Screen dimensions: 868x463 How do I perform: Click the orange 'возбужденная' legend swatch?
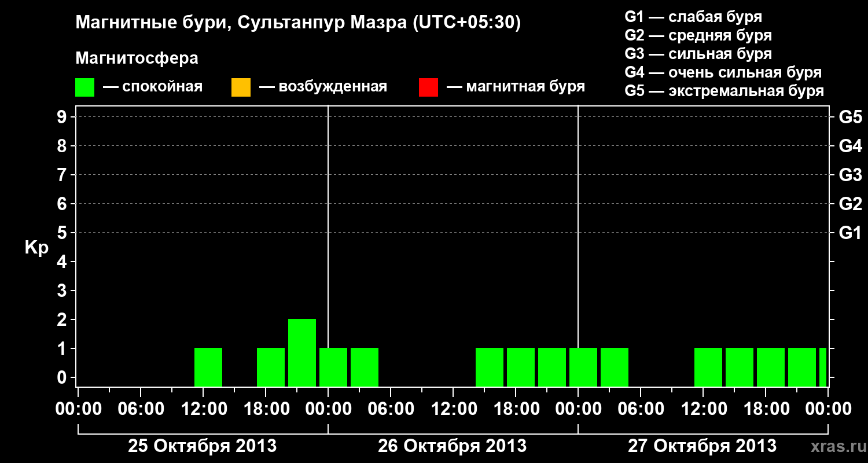click(x=241, y=87)
